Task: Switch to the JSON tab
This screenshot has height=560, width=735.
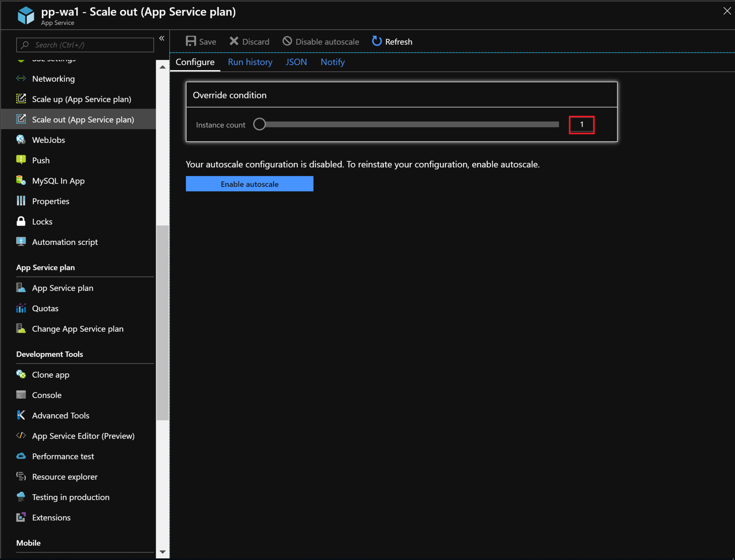Action: pos(296,62)
